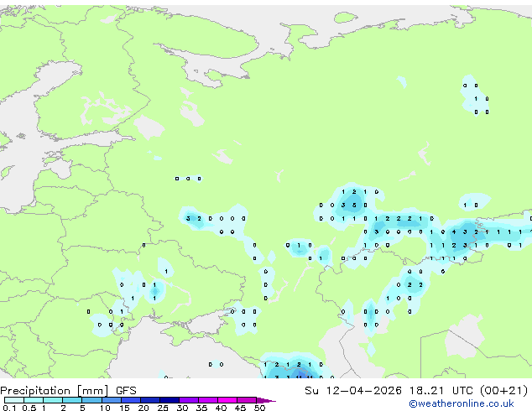This screenshot has width=532, height=411.
Task: Click the magenta arrow at legend end
Action: (x=266, y=400)
